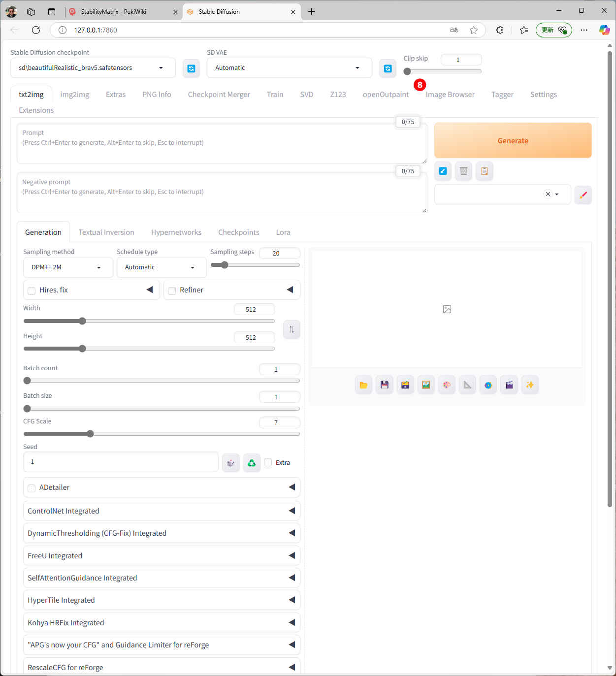Click the blue arrow read-parameters icon
The height and width of the screenshot is (676, 616).
tap(443, 171)
